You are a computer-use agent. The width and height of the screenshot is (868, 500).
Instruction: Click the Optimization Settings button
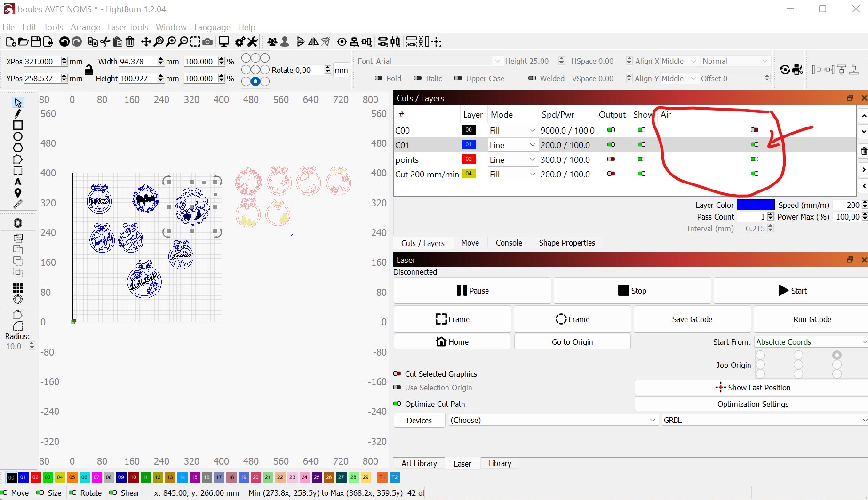click(752, 404)
